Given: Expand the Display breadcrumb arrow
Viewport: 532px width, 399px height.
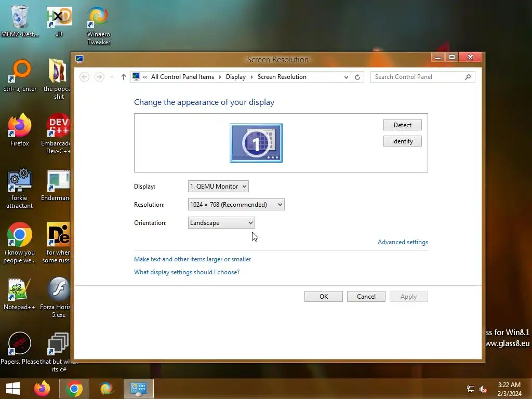Looking at the screenshot, I should (x=252, y=77).
